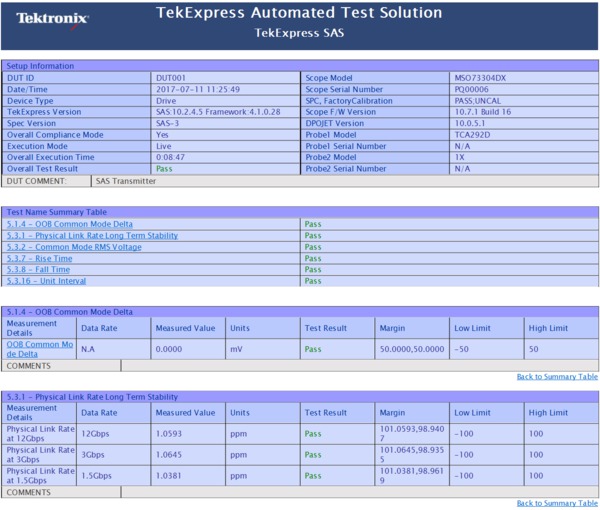Click the Physical Link Rate at 12Gbps label
Viewport: 600px width, 510px height.
click(x=41, y=433)
